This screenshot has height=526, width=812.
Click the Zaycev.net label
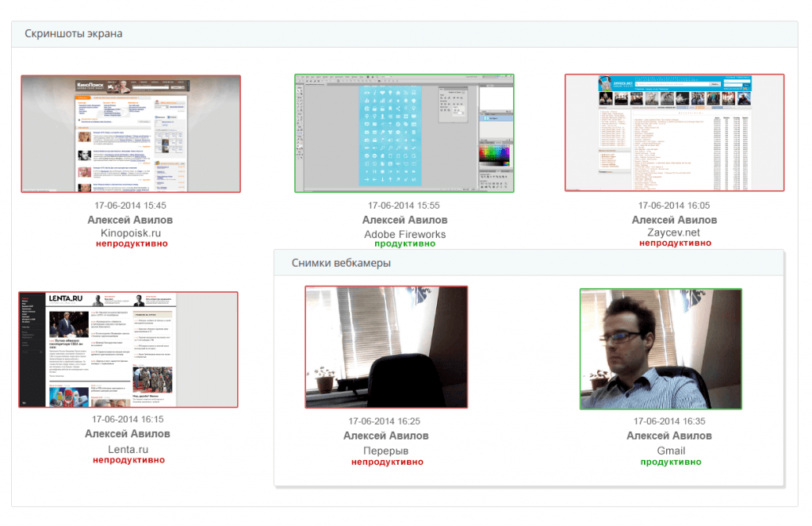click(674, 233)
